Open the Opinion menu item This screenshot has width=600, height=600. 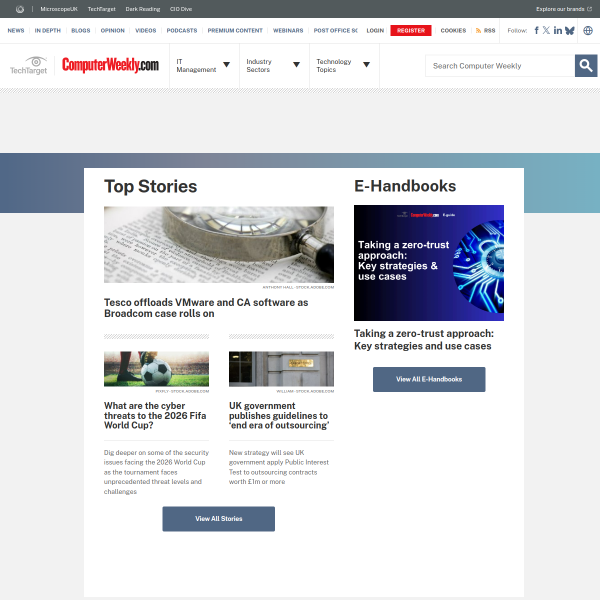pyautogui.click(x=112, y=31)
